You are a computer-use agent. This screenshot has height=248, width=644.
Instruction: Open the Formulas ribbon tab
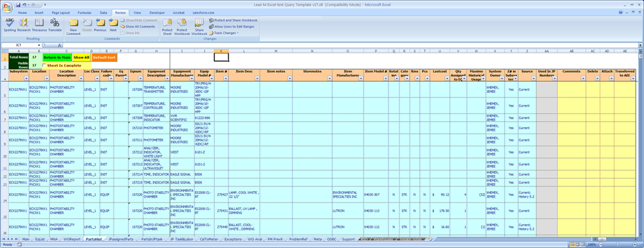[85, 13]
